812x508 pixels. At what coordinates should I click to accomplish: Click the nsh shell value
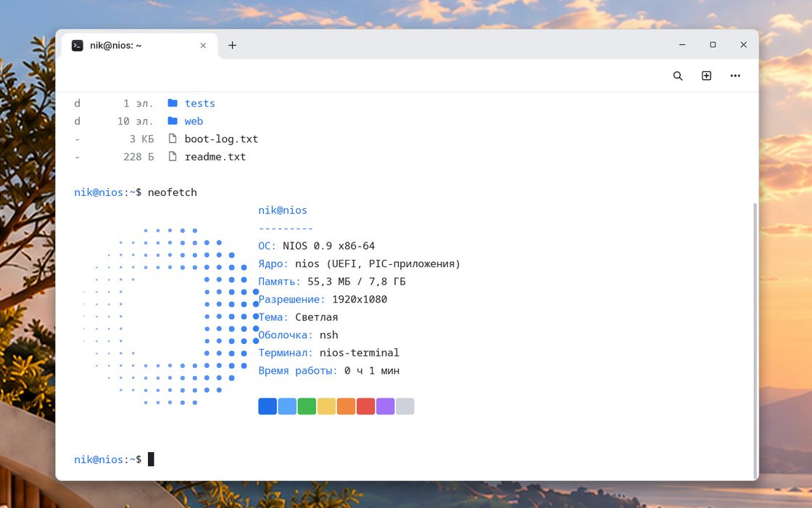click(x=329, y=335)
